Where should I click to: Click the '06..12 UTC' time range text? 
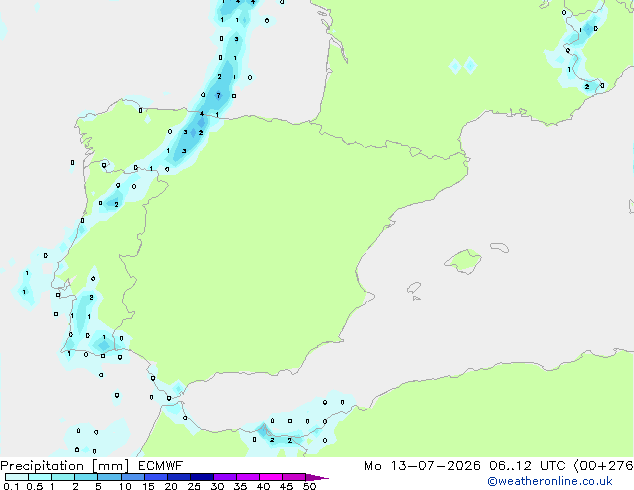pos(527,466)
